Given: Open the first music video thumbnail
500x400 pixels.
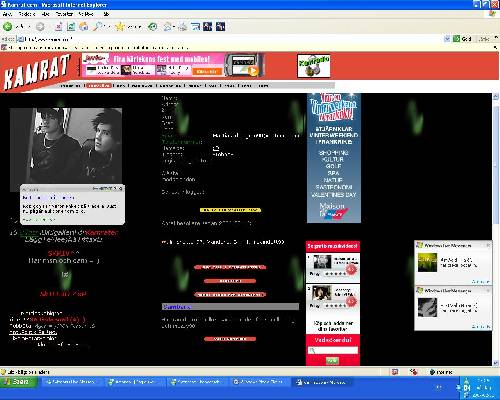Looking at the screenshot, I should pyautogui.click(x=322, y=262).
